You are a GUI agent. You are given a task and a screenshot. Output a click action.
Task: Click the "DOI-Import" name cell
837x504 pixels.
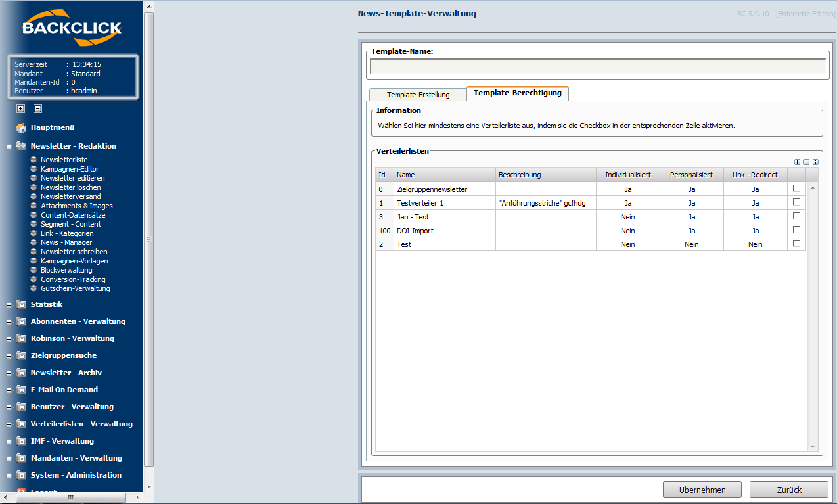pyautogui.click(x=445, y=230)
